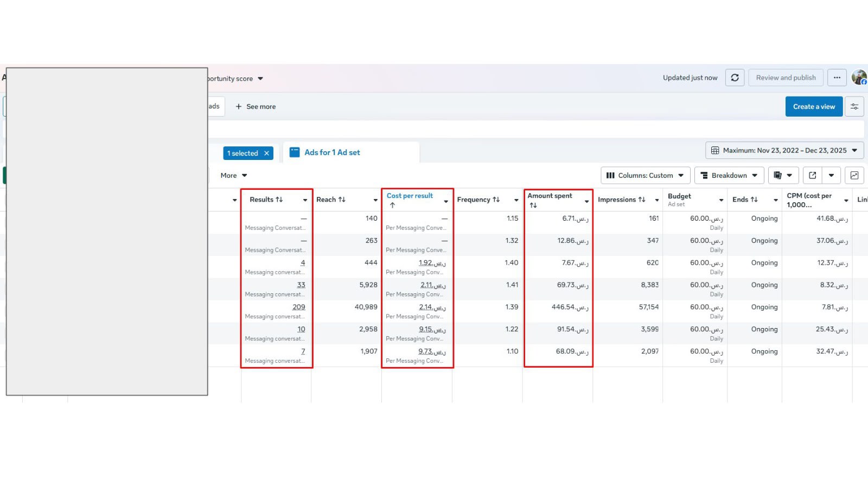Open the view settings sliders icon

coord(854,106)
